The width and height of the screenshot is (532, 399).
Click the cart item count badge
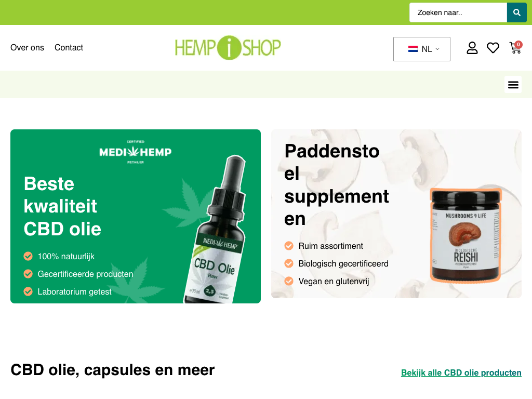click(x=518, y=45)
